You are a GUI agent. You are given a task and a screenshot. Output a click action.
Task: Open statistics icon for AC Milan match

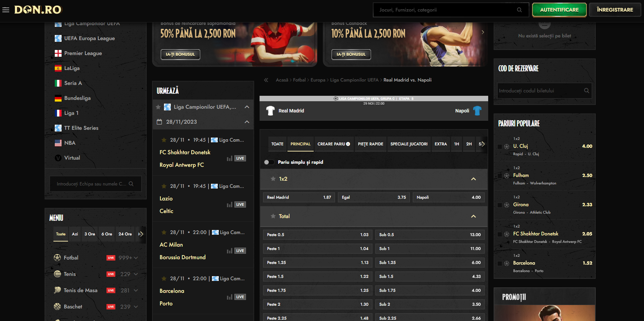pyautogui.click(x=230, y=251)
